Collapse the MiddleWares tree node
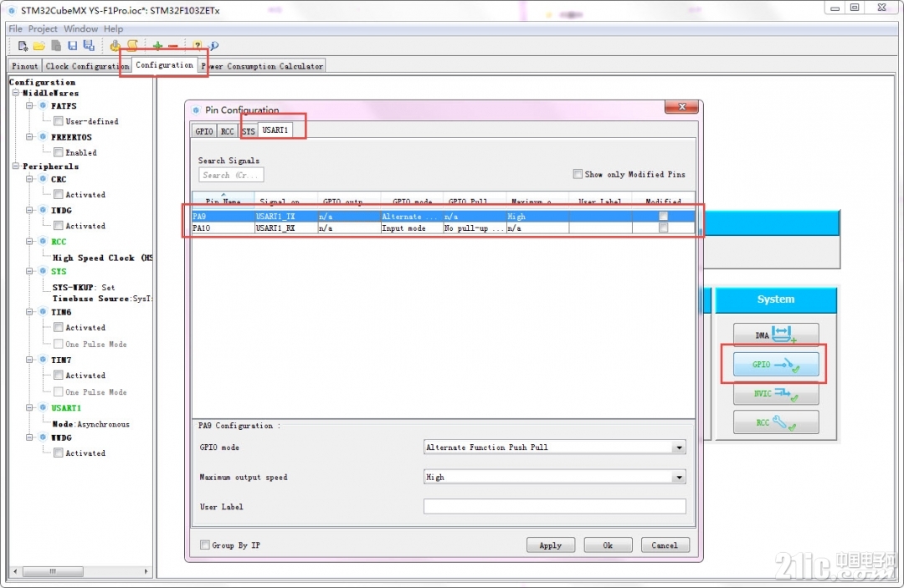This screenshot has height=588, width=904. click(x=16, y=93)
